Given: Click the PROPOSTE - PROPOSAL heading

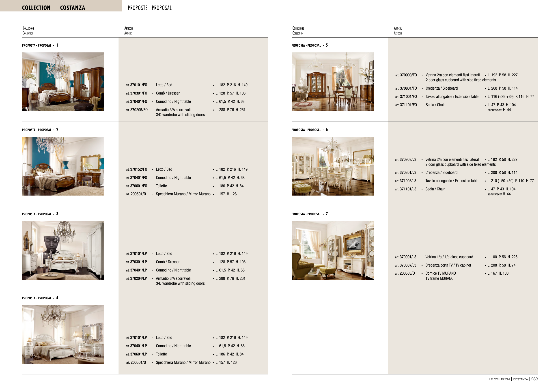Looking at the screenshot, I should coord(149,8).
